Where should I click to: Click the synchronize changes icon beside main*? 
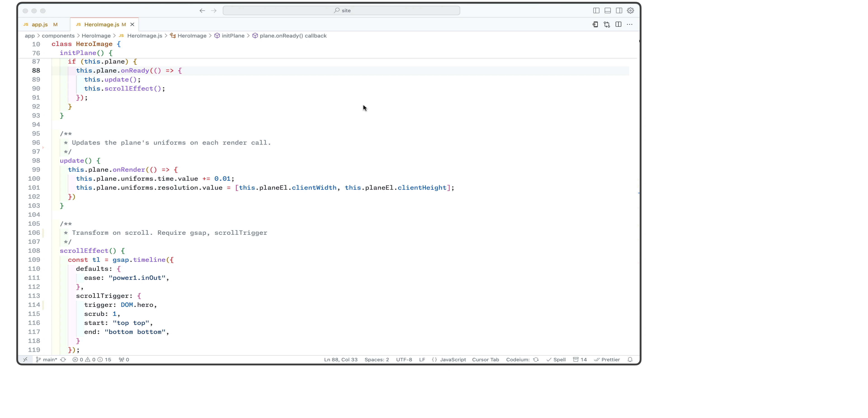tap(63, 359)
